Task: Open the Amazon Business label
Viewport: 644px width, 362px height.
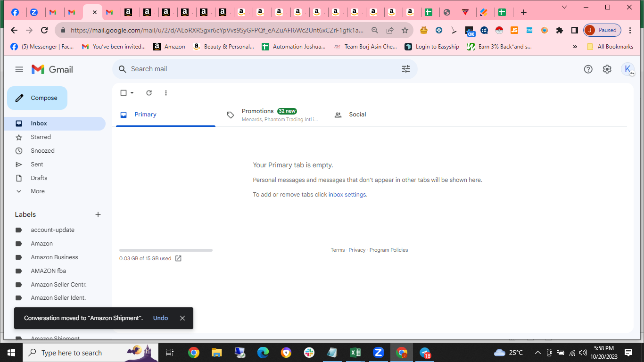Action: coord(55,257)
